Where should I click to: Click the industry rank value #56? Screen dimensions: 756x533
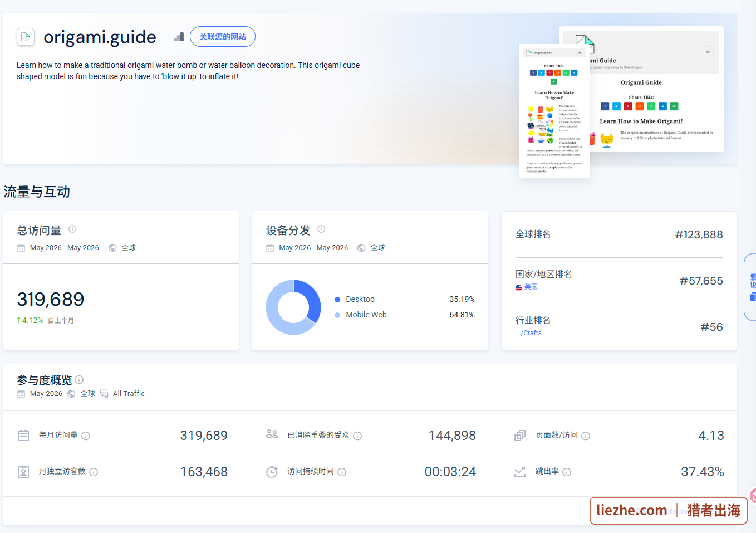click(x=711, y=327)
